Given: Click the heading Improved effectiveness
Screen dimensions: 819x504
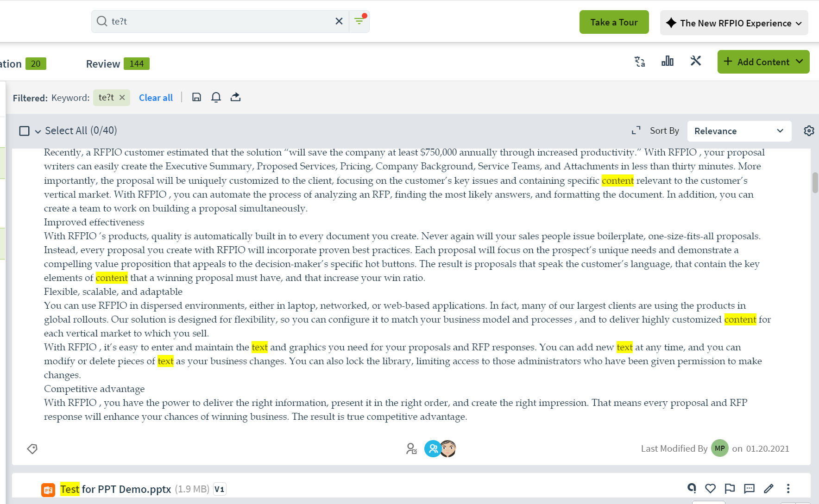Looking at the screenshot, I should 94,222.
